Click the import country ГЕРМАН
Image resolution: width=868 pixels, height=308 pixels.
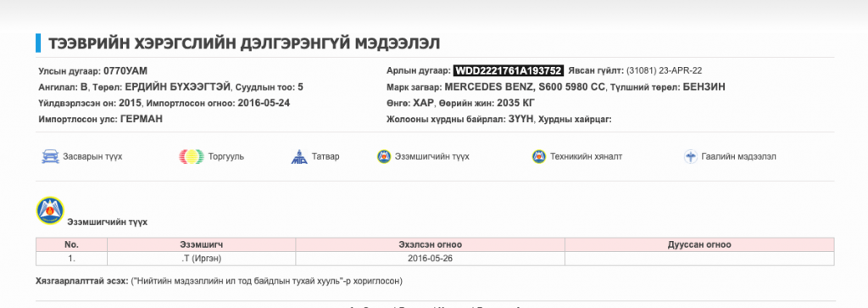click(142, 119)
